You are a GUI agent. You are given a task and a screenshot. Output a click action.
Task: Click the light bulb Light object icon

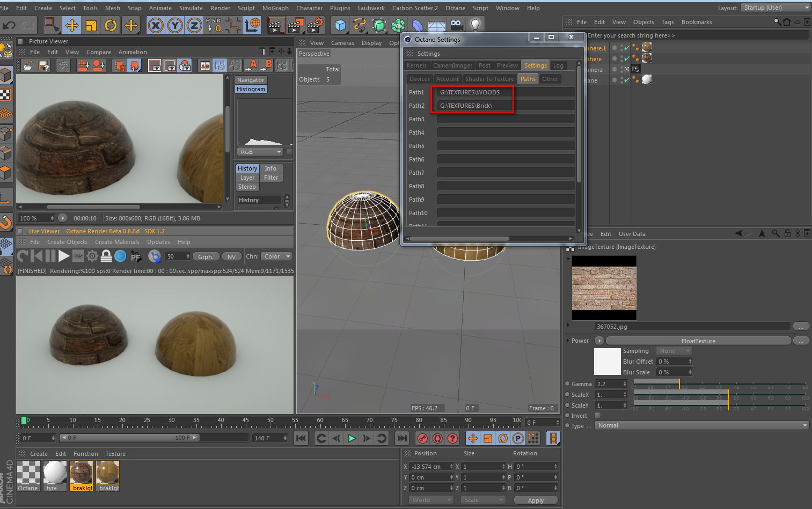click(475, 25)
